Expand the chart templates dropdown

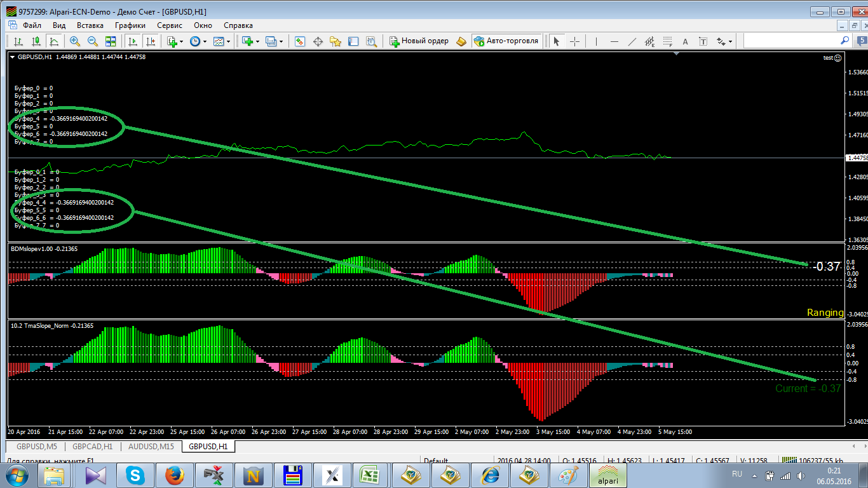pyautogui.click(x=222, y=41)
